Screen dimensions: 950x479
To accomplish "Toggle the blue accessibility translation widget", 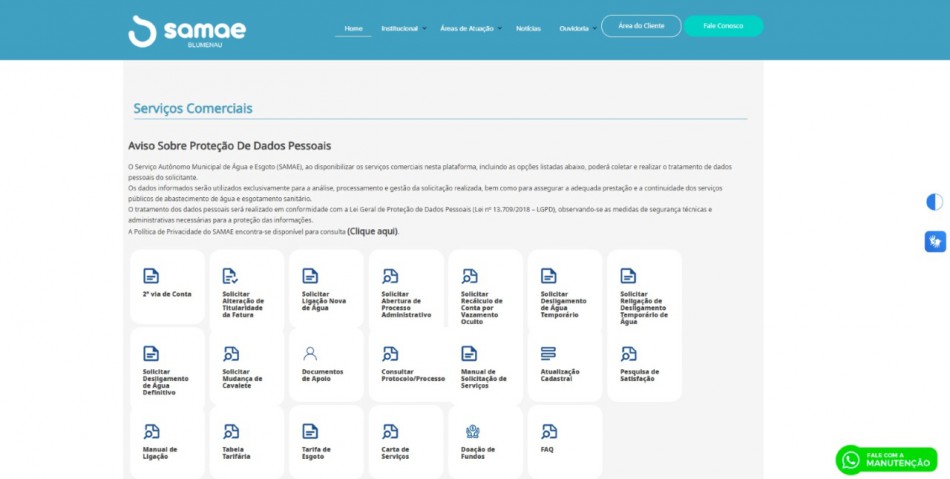I will (x=934, y=241).
